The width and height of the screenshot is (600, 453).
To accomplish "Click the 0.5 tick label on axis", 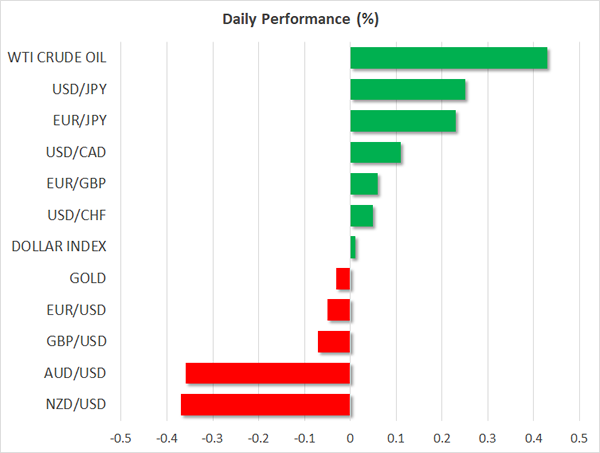I will pyautogui.click(x=579, y=438).
